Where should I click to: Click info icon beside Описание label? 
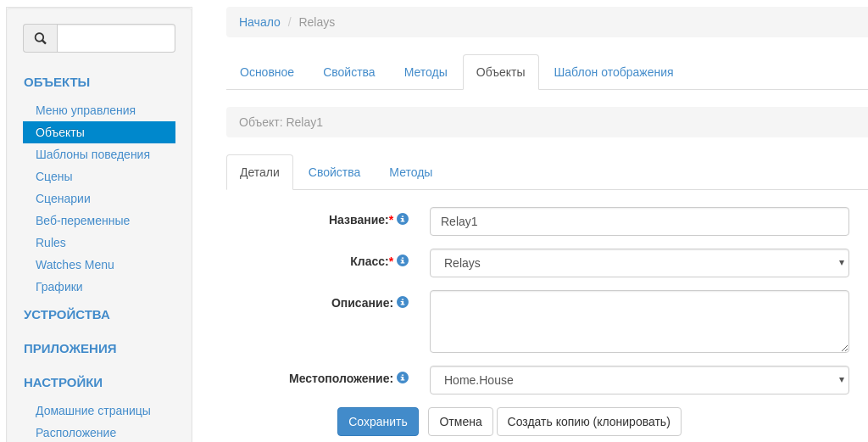[x=403, y=302]
